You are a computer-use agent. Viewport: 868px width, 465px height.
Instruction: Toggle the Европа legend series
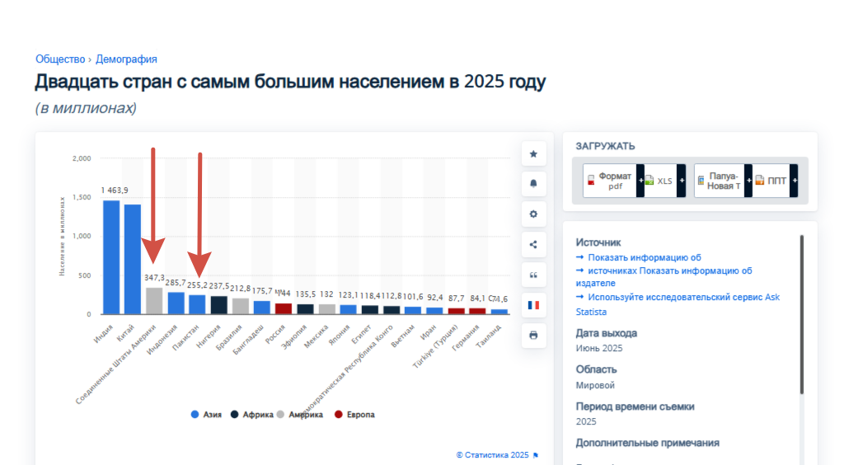[x=352, y=415]
